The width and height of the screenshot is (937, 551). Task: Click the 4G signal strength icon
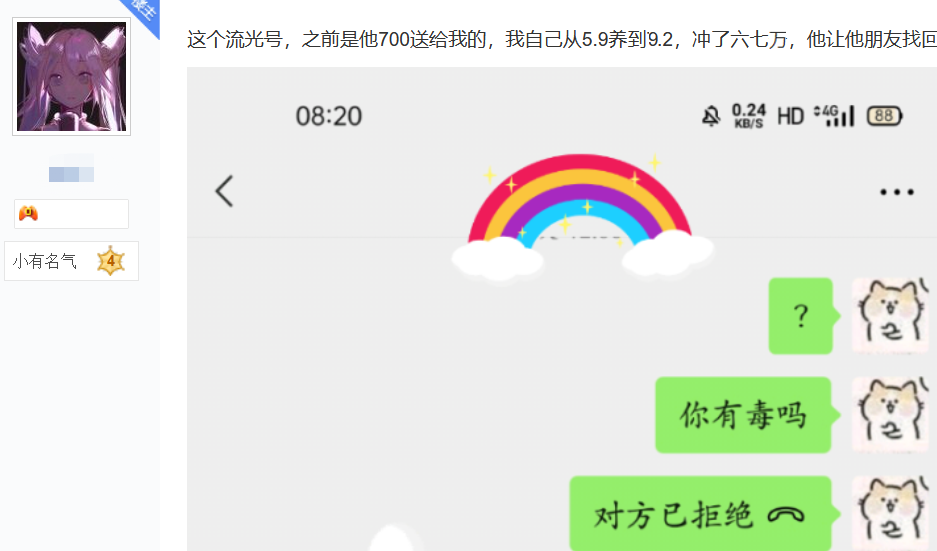coord(834,115)
